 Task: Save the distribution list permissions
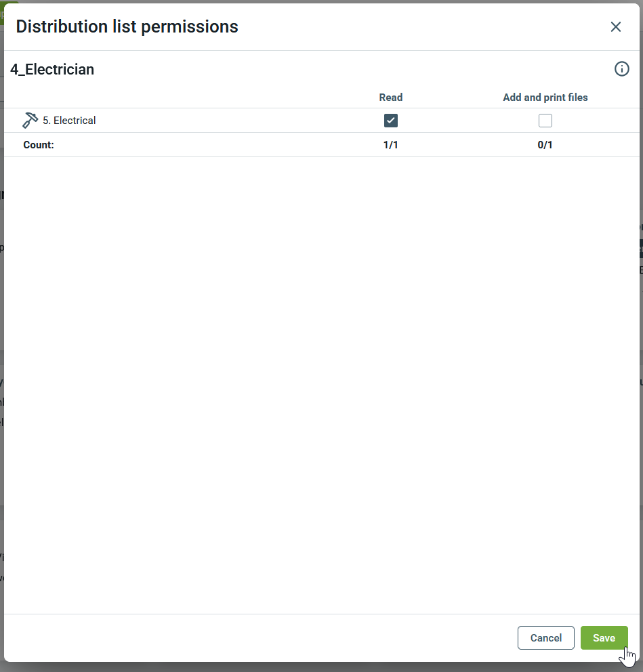[604, 638]
